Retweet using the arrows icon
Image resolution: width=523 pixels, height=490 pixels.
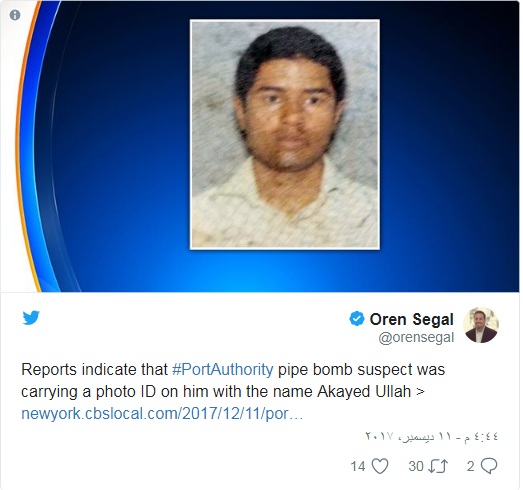pos(437,466)
